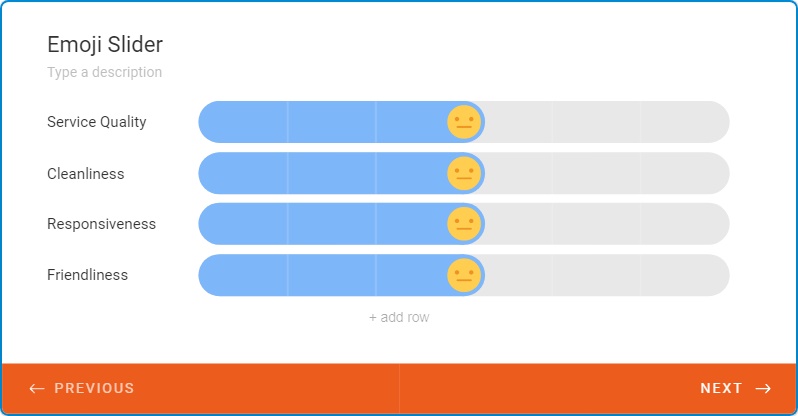Click the Service Quality emoji face handle

point(464,122)
